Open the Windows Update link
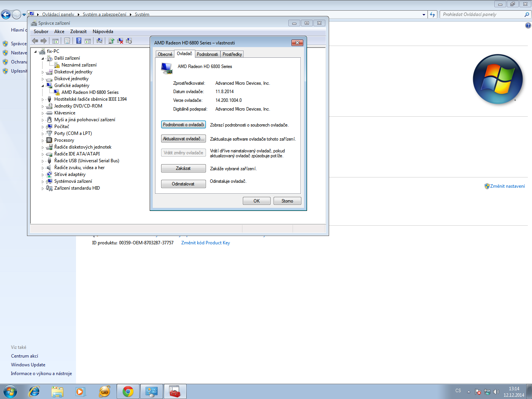 click(28, 365)
